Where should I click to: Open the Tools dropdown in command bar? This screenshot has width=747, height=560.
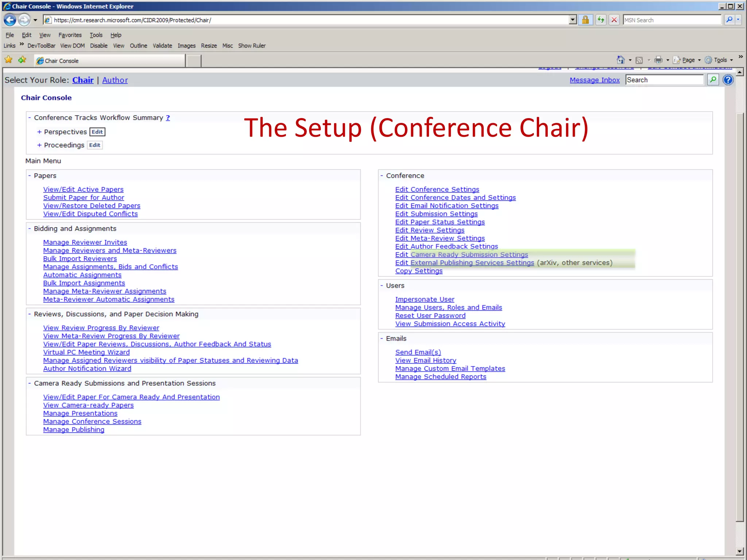click(719, 60)
